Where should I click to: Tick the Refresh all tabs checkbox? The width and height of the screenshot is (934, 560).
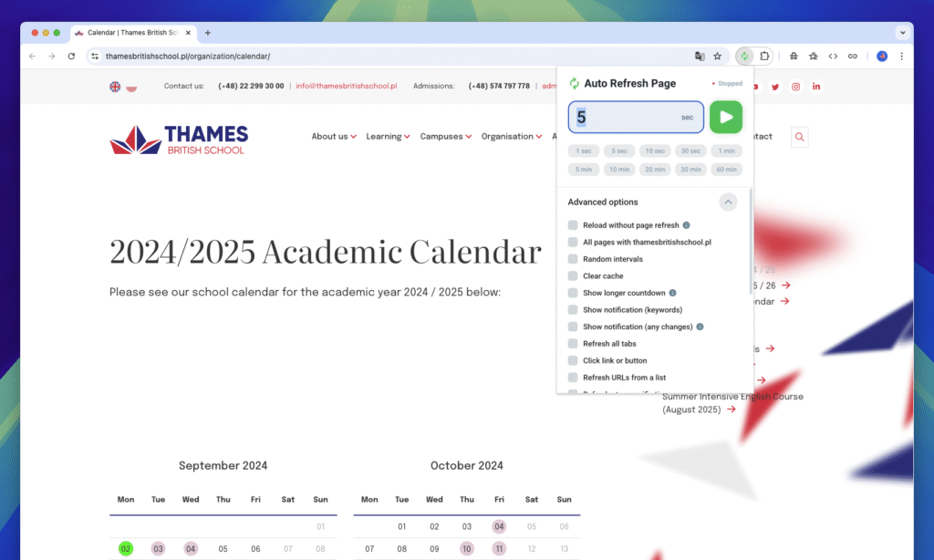[x=573, y=344]
